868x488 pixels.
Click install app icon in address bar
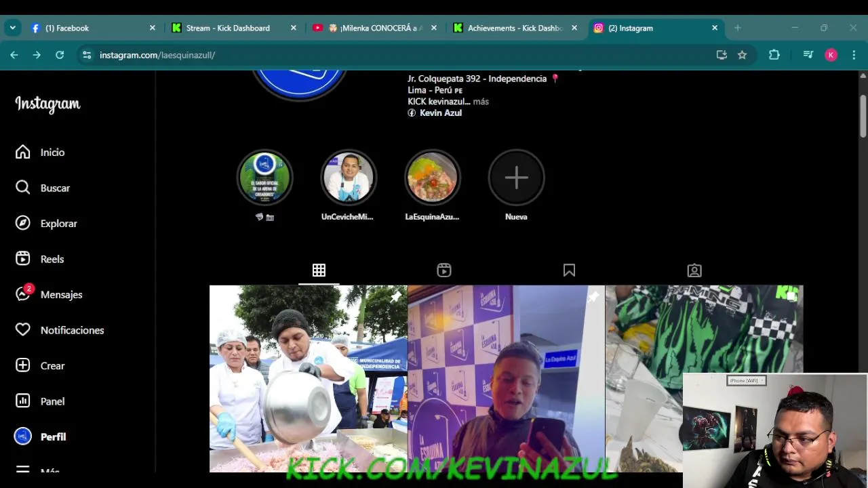(722, 55)
